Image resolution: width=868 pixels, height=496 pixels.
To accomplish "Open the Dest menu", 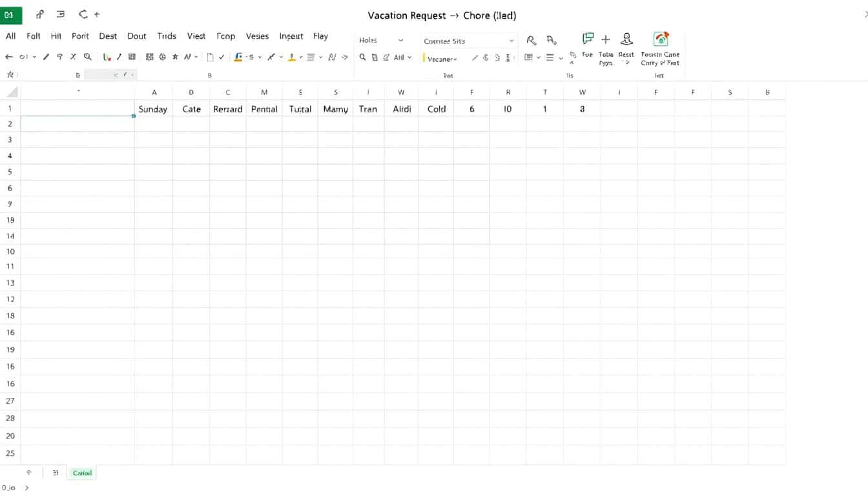I will 108,36.
